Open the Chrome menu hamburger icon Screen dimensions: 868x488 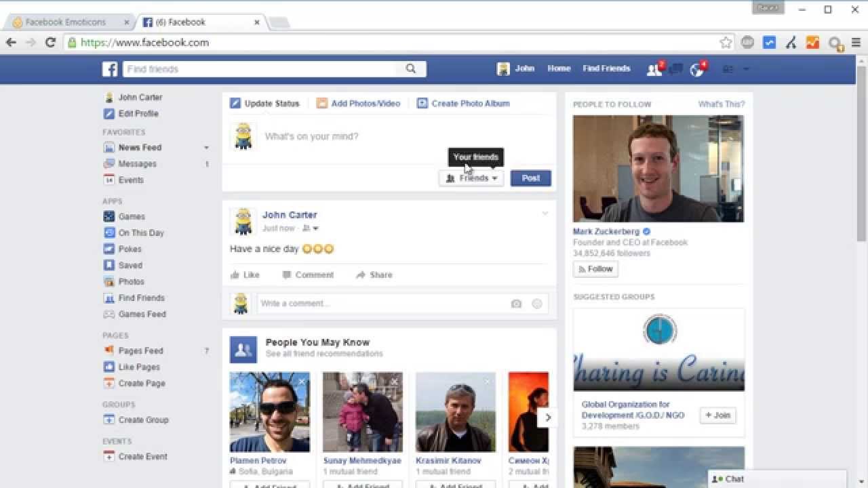coord(856,42)
